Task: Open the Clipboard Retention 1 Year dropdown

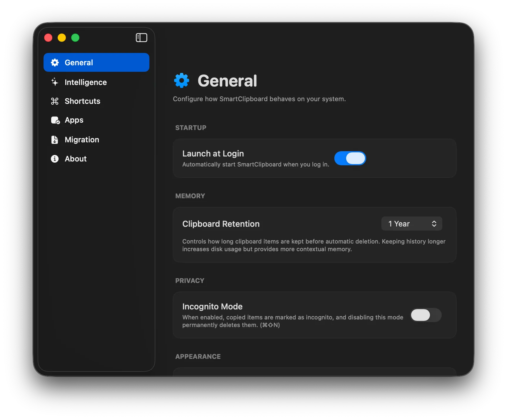Action: (x=412, y=224)
